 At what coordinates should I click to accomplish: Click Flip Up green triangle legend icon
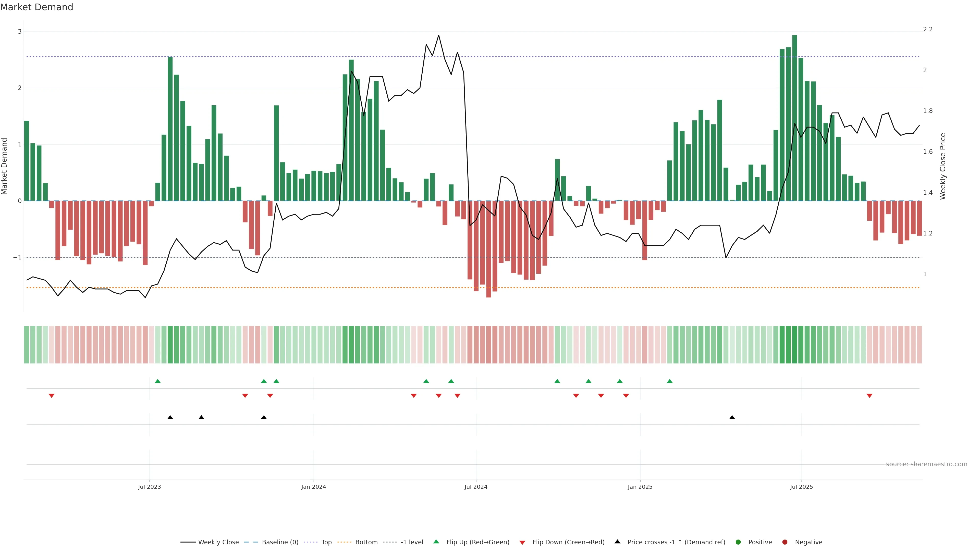436,542
